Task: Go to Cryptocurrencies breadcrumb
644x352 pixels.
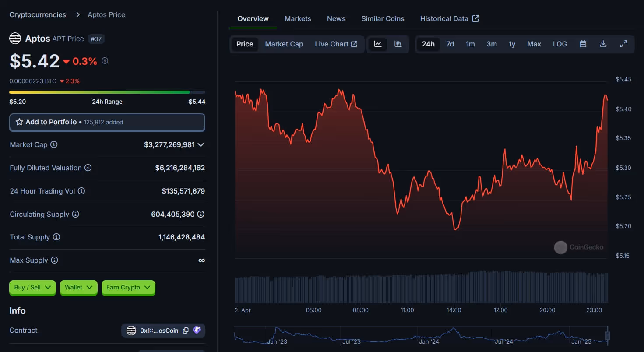Action: coord(38,14)
